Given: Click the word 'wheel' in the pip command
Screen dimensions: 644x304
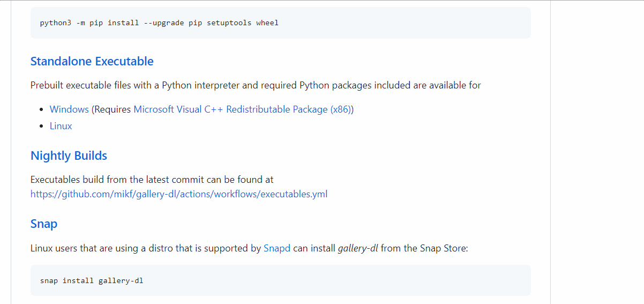Looking at the screenshot, I should 267,23.
